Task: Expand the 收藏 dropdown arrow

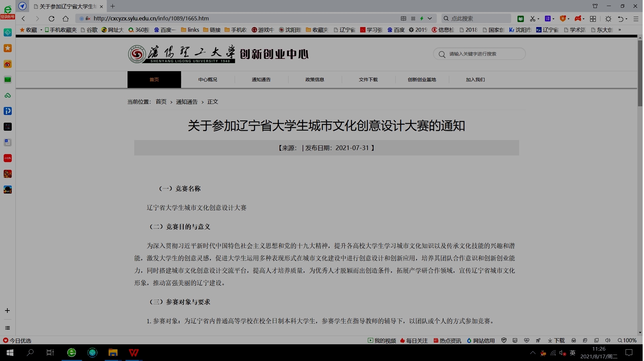Action: [x=41, y=30]
